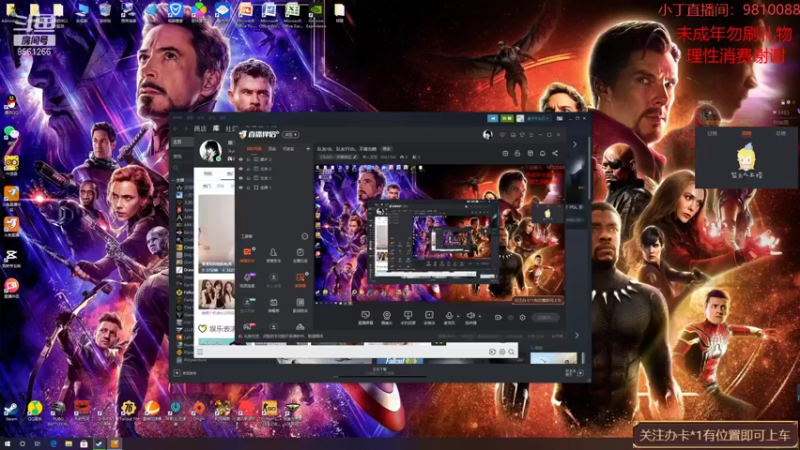The width and height of the screenshot is (800, 450).
Task: Select the middle orange tab in the right widget
Action: (x=746, y=134)
